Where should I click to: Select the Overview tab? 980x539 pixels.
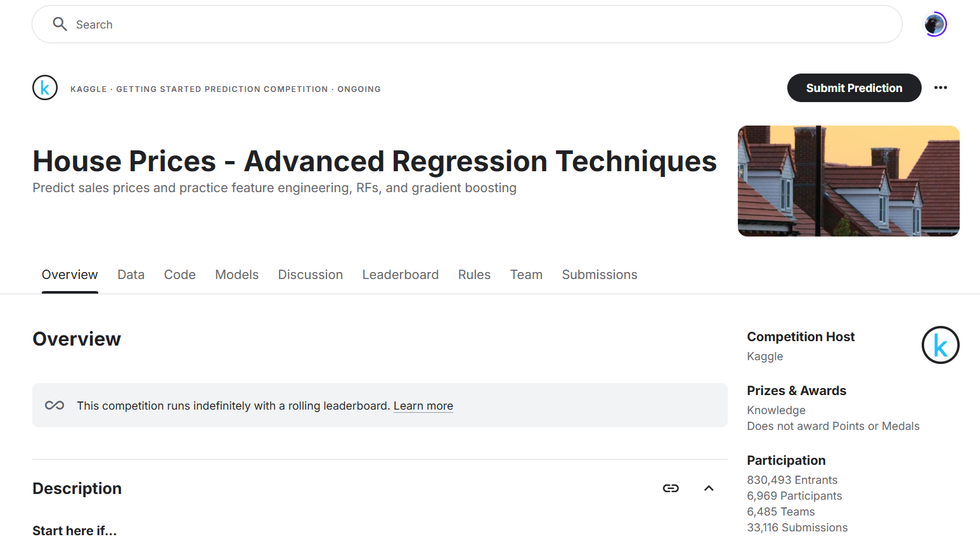pyautogui.click(x=70, y=275)
